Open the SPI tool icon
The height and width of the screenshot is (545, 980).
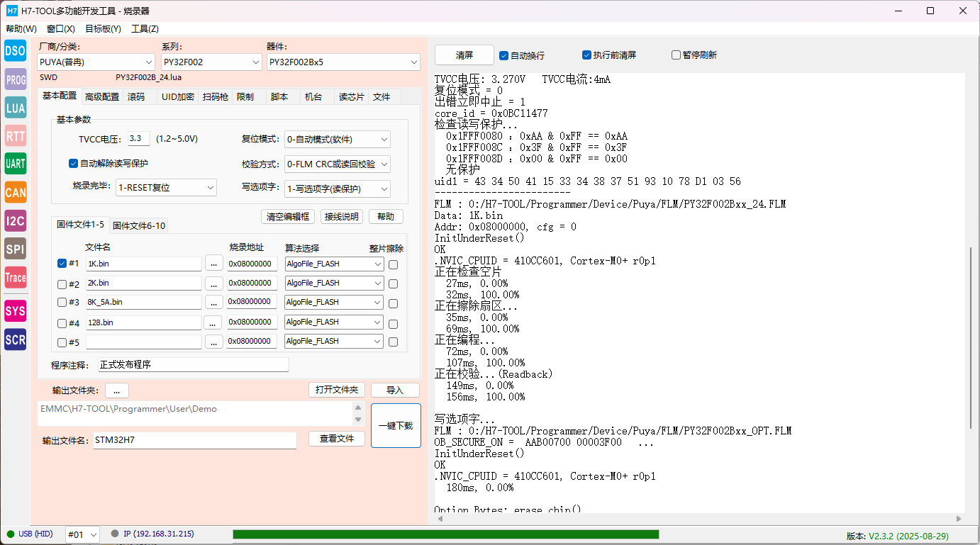(x=16, y=249)
